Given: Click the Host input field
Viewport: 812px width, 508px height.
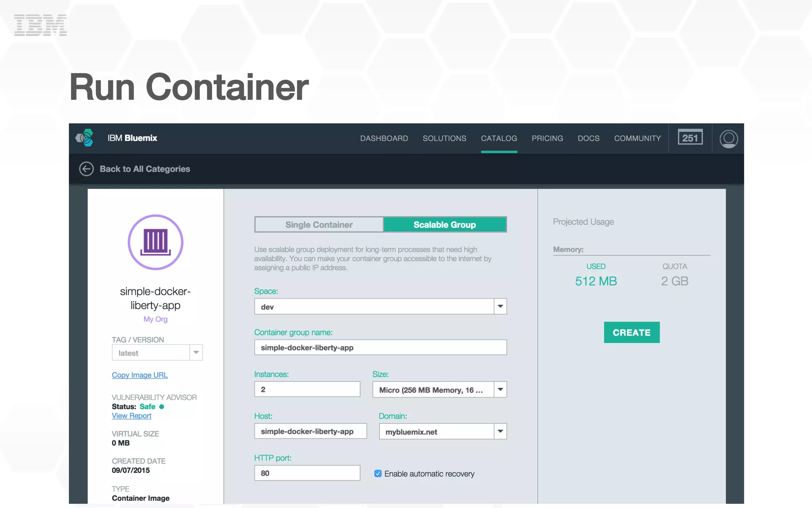Looking at the screenshot, I should (310, 431).
